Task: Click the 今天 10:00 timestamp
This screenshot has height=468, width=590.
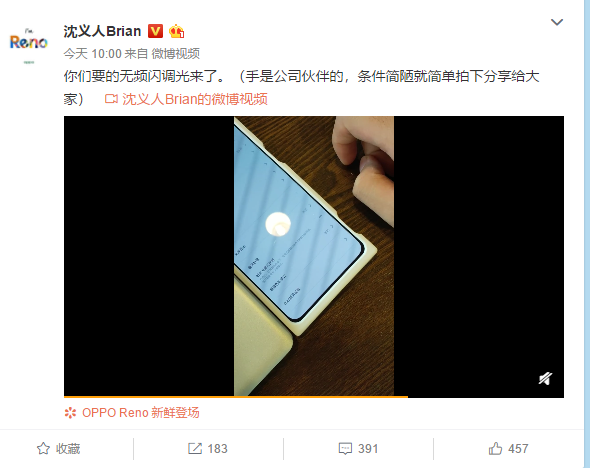Action: click(x=93, y=53)
